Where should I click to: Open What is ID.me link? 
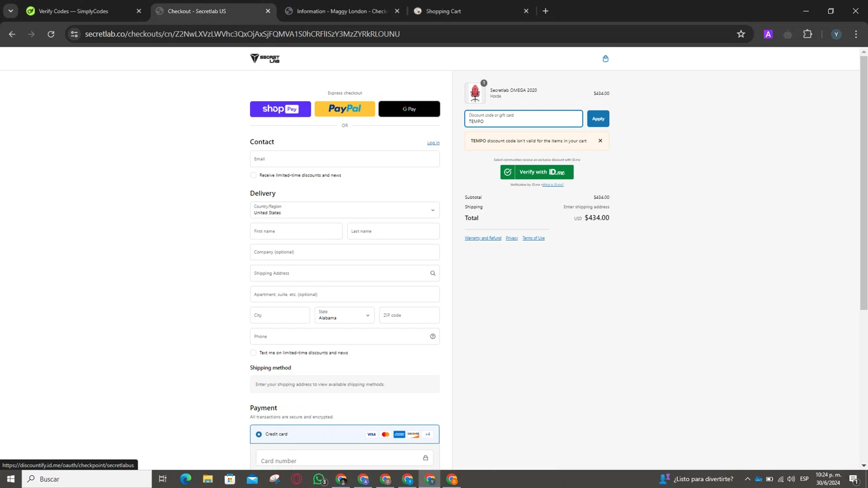pos(553,185)
